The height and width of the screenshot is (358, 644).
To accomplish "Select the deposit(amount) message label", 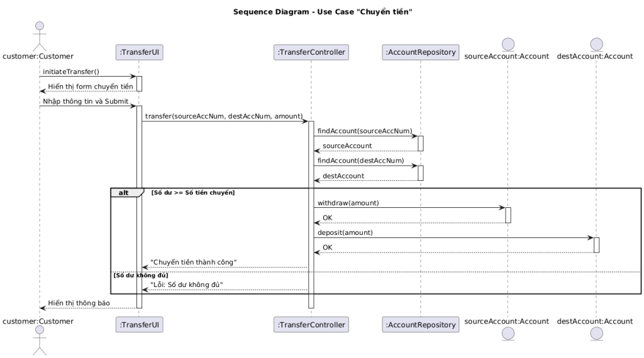I will pyautogui.click(x=345, y=232).
